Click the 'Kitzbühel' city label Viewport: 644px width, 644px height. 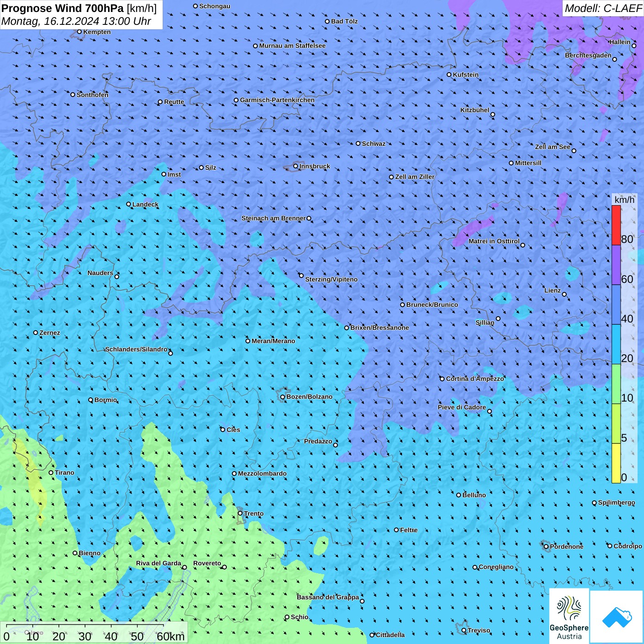(475, 110)
